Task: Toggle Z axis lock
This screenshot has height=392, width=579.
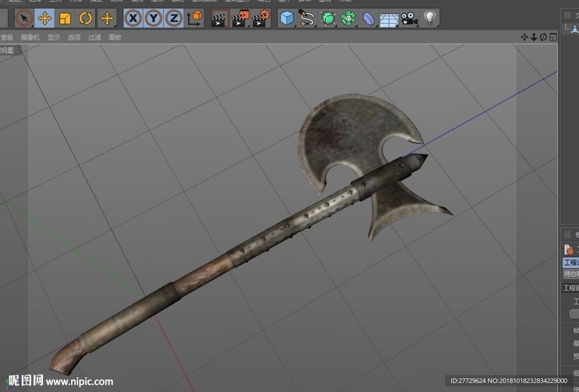Action: (x=174, y=18)
